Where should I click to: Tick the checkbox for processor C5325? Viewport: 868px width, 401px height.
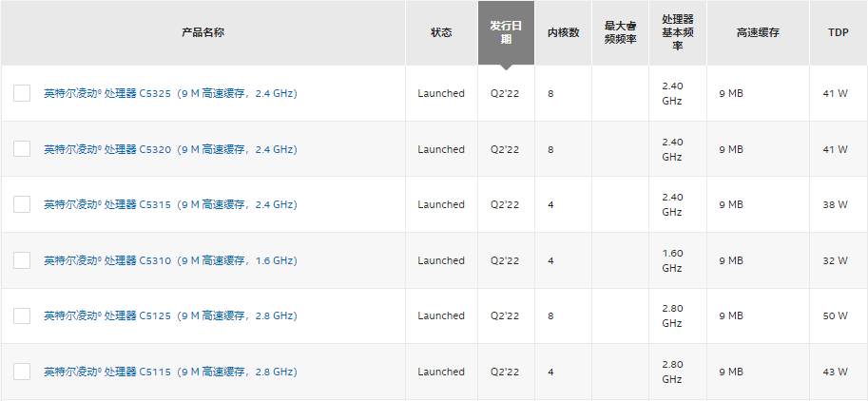pos(22,93)
